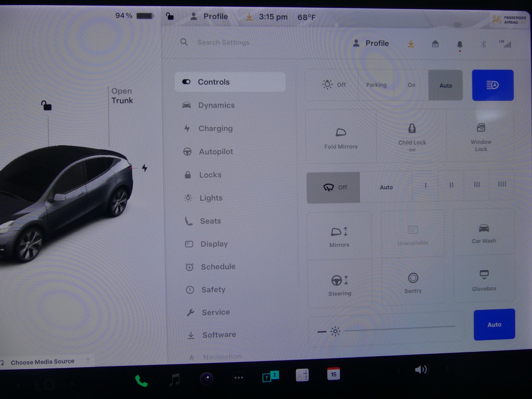Open the calendar app in dock
Image resolution: width=532 pixels, height=399 pixels.
tap(333, 374)
